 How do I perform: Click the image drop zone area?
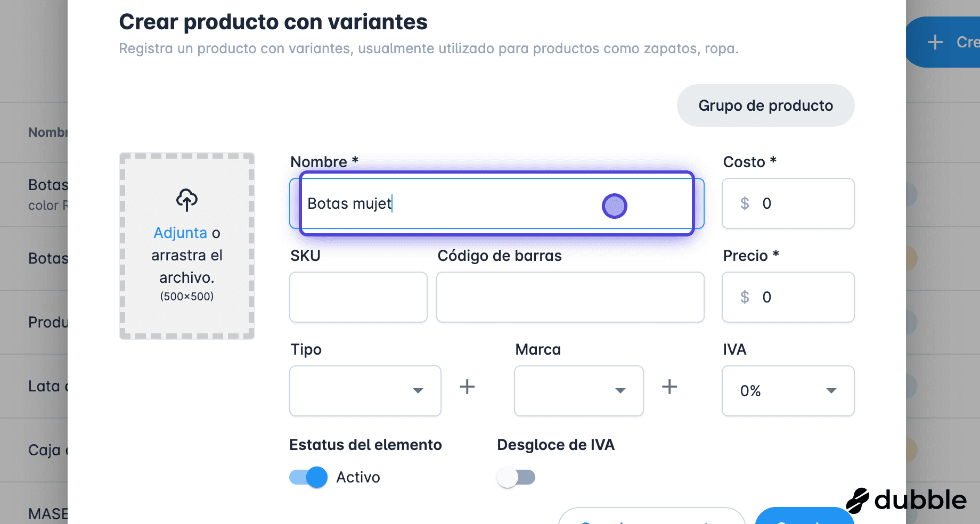(x=187, y=246)
